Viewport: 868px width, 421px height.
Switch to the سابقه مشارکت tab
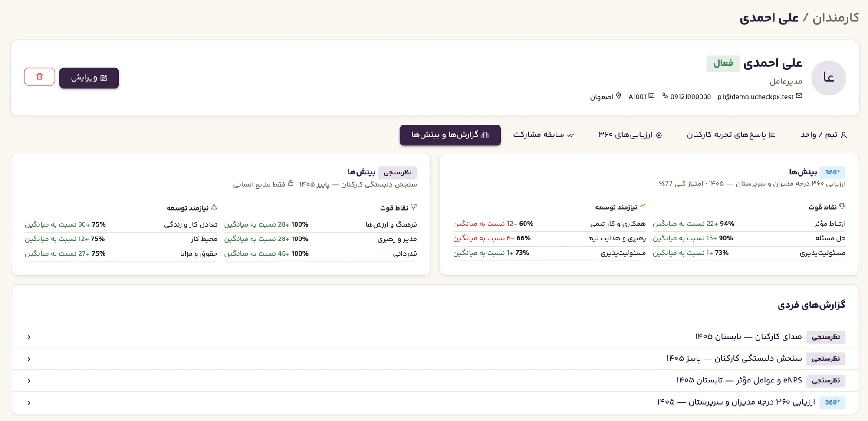point(543,135)
